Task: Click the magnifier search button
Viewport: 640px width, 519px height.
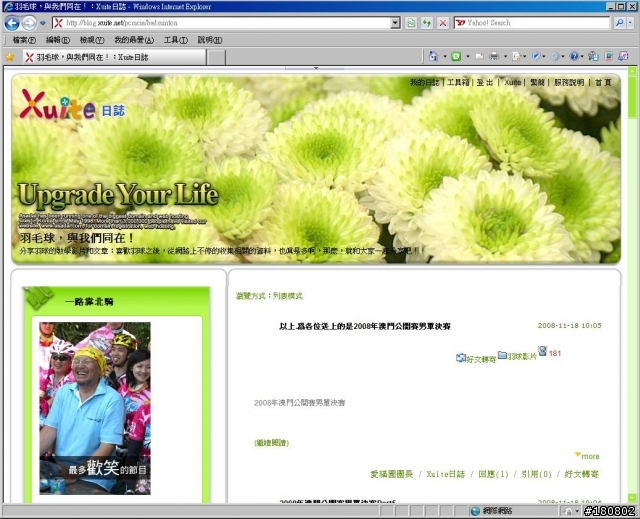Action: tap(620, 23)
